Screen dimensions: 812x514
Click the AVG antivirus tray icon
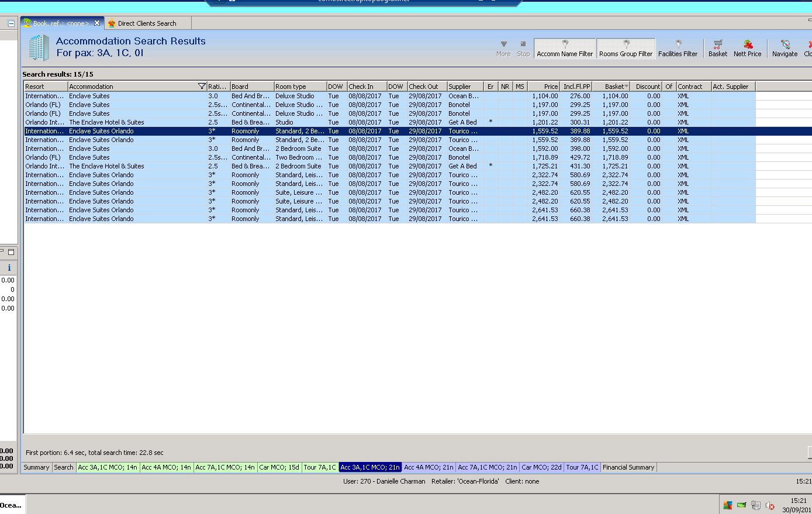point(727,505)
